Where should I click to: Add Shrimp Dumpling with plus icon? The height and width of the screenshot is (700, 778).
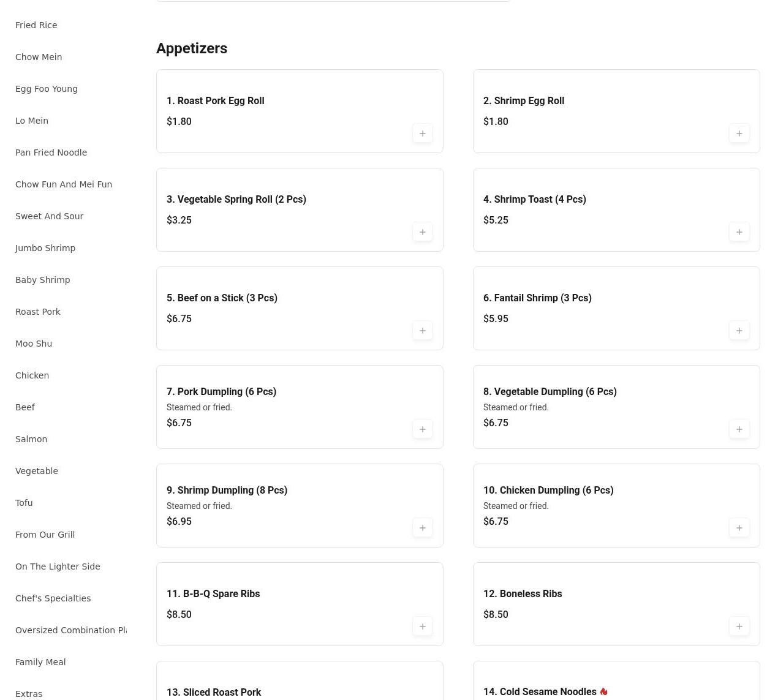(423, 528)
